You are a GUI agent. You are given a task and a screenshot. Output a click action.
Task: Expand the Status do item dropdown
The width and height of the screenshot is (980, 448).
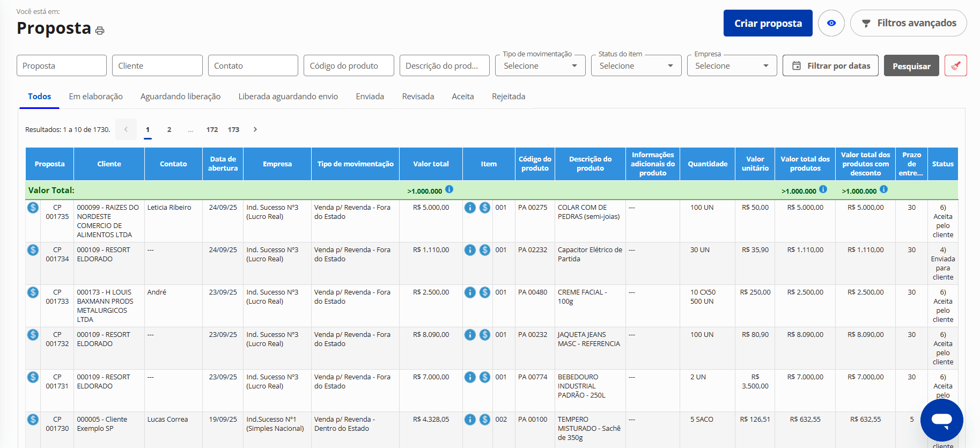[x=636, y=65]
